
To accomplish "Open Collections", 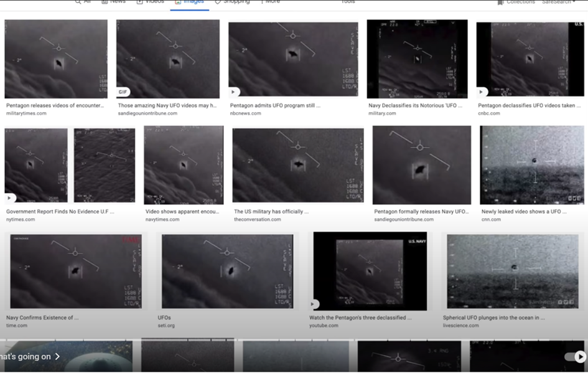I will (516, 2).
